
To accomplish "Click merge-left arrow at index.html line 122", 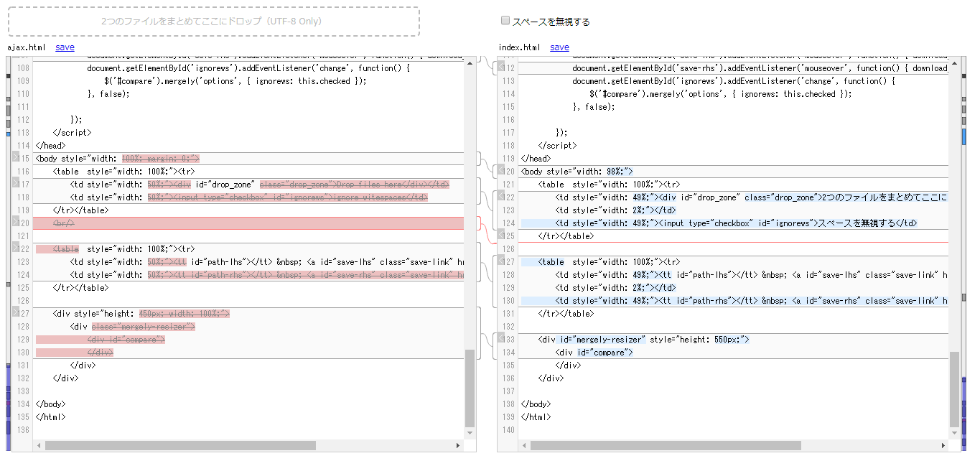I will click(x=502, y=197).
